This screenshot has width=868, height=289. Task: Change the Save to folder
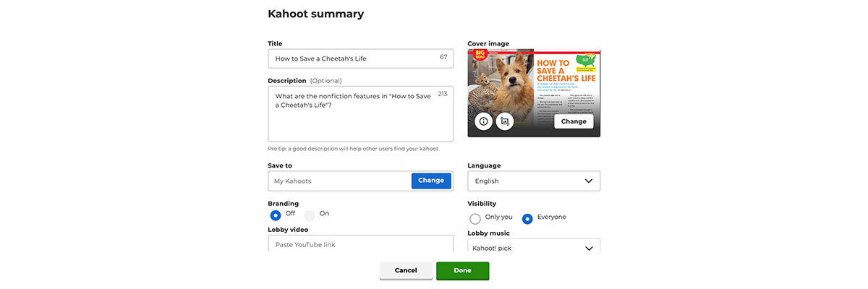click(x=431, y=181)
